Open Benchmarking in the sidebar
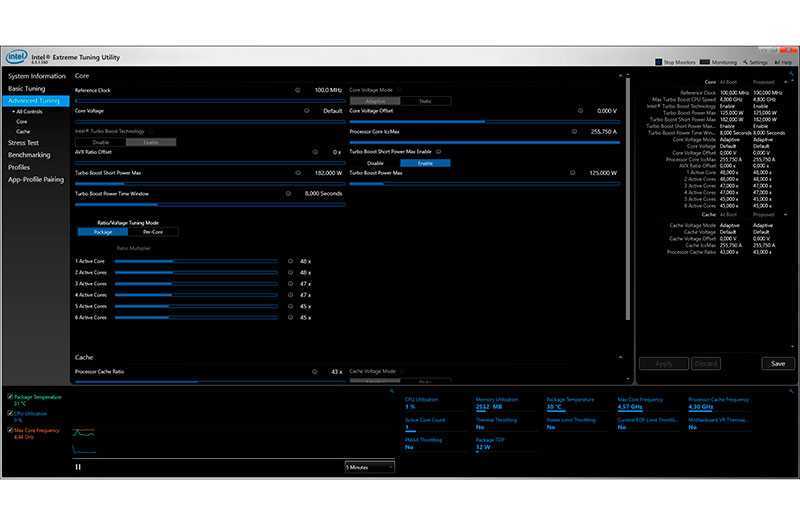Viewport: 800px width, 525px height. pyautogui.click(x=29, y=155)
